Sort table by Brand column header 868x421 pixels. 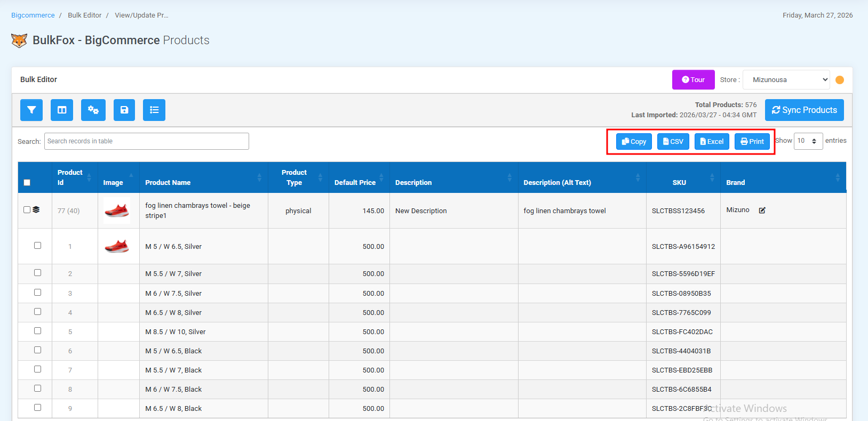[x=783, y=177]
